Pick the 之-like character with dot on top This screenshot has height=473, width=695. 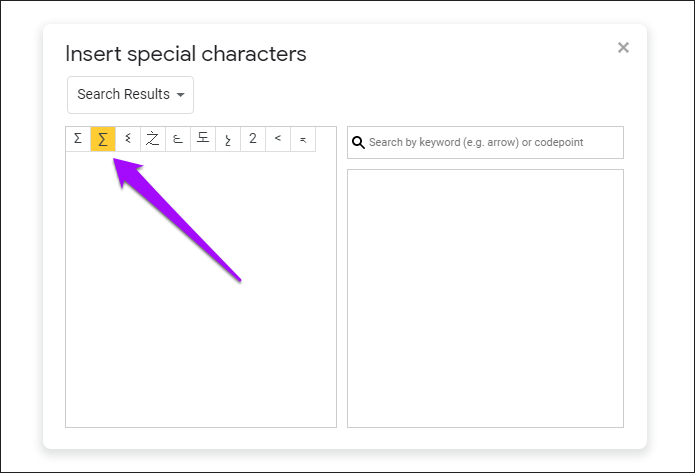pos(153,139)
